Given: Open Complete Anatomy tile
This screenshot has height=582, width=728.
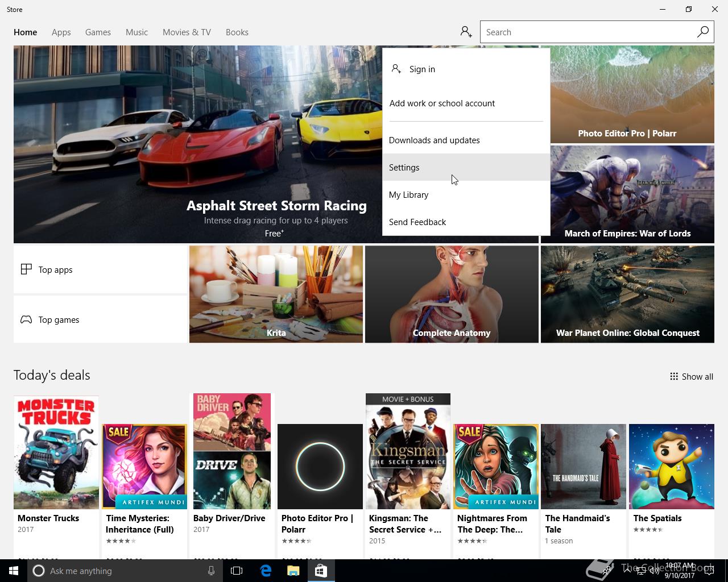Looking at the screenshot, I should click(452, 294).
